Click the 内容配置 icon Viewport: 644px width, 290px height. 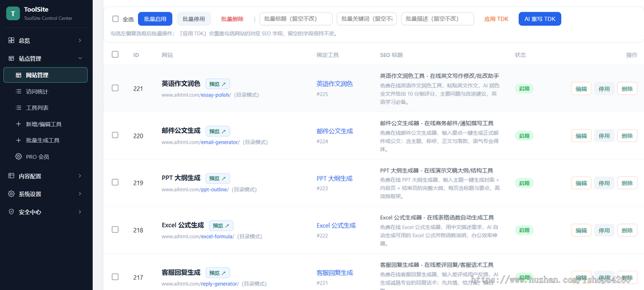pos(11,176)
